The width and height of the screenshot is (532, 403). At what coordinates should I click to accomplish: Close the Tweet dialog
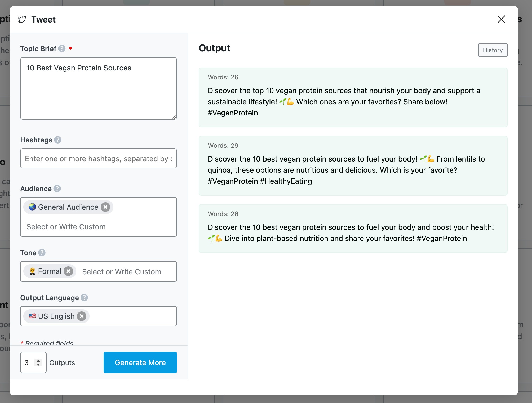501,19
